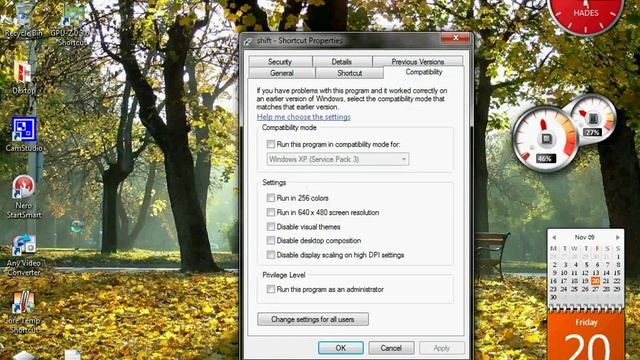640x360 pixels.
Task: Select the Compatibility tab
Action: (x=424, y=72)
